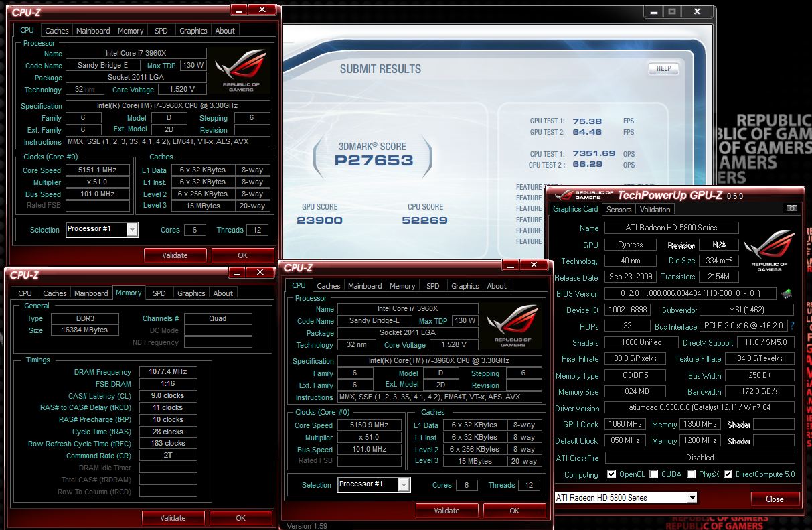Select the Graphics Card tab in GPU-Z
Screen dimensions: 812x530
(x=576, y=209)
